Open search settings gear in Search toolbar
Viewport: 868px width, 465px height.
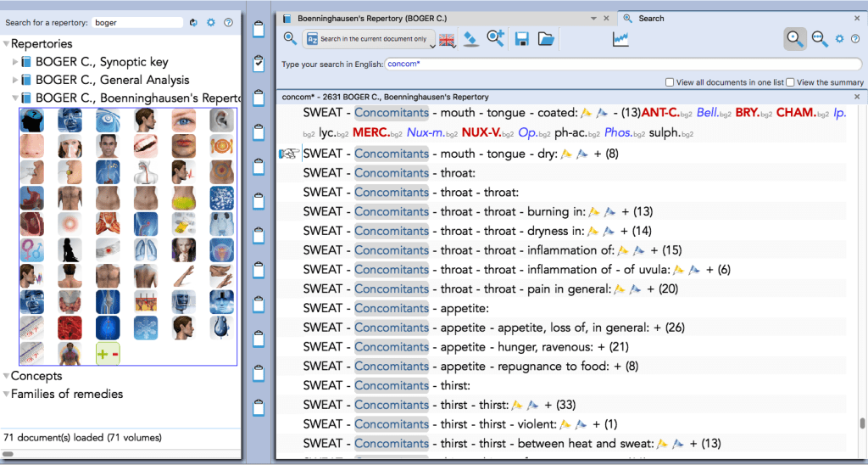(x=840, y=39)
